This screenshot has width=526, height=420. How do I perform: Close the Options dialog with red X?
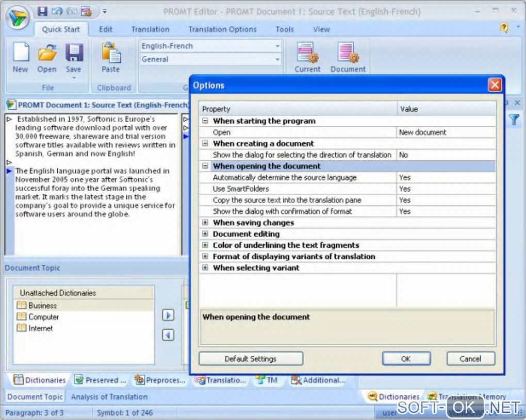tap(495, 85)
